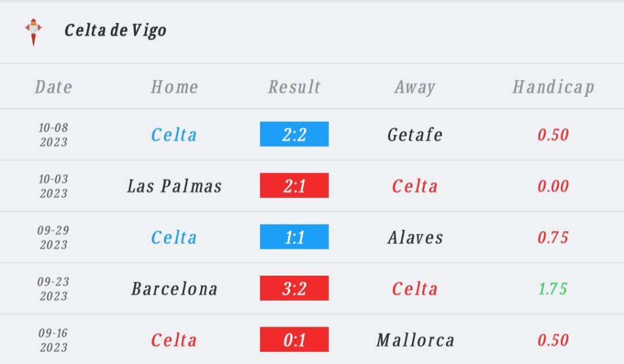Open the Celta de Vigo team title
624x364 pixels.
pos(115,30)
